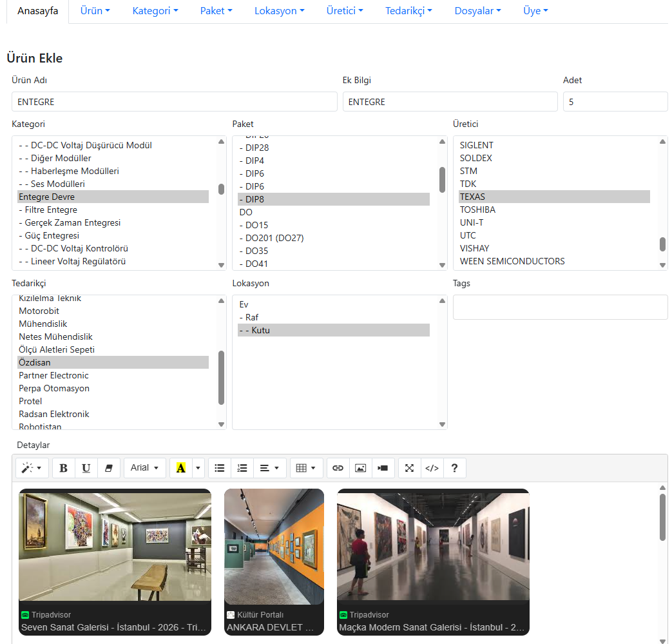
Task: Open the Kategori menu in navbar
Action: click(155, 11)
